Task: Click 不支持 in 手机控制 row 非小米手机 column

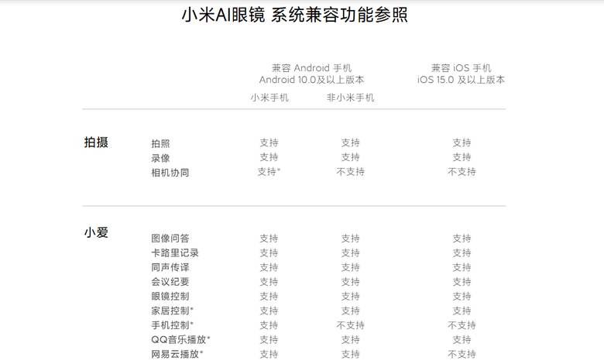Action: point(350,325)
